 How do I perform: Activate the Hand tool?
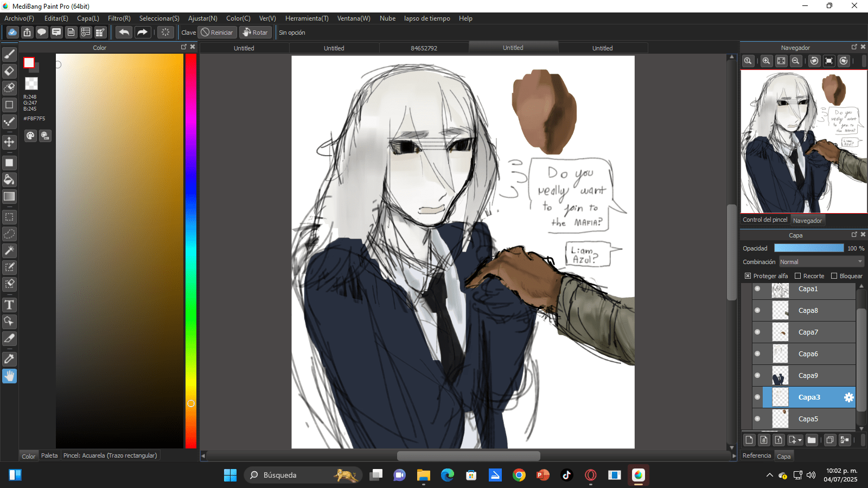[x=9, y=376]
